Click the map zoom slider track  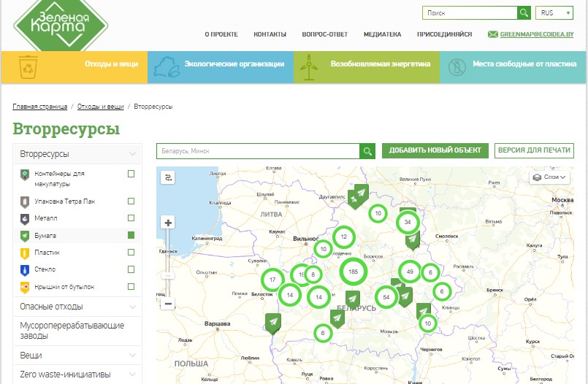pyautogui.click(x=169, y=263)
